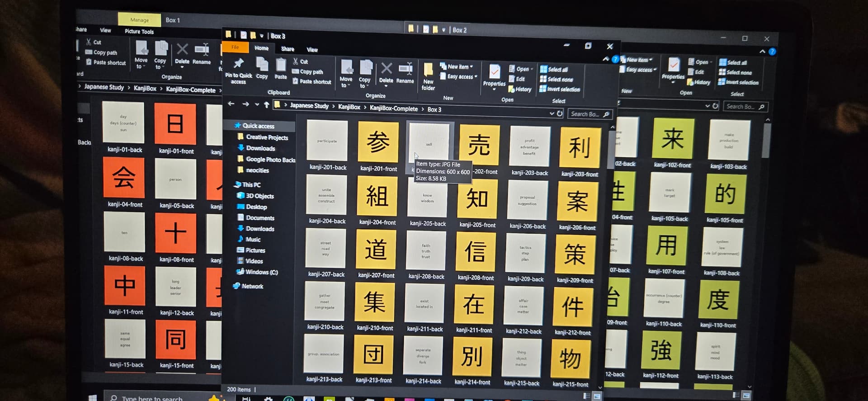The height and width of the screenshot is (401, 868).
Task: Select the kanji-207-front thumbnail
Action: (376, 250)
